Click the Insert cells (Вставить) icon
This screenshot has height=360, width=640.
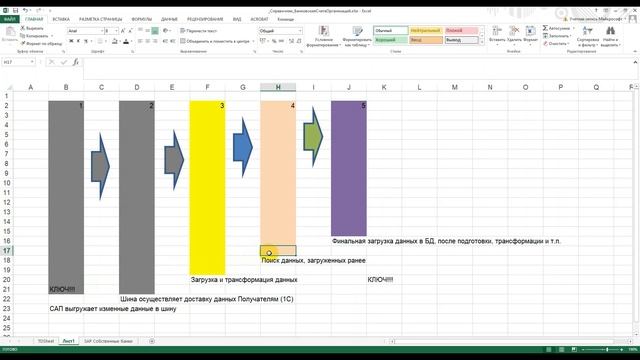(x=497, y=31)
